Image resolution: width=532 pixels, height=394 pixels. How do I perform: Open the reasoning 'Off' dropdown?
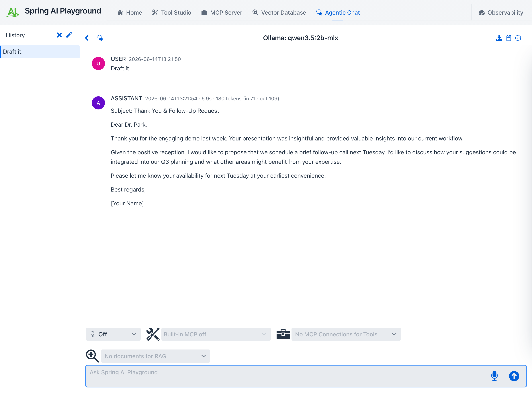point(113,334)
